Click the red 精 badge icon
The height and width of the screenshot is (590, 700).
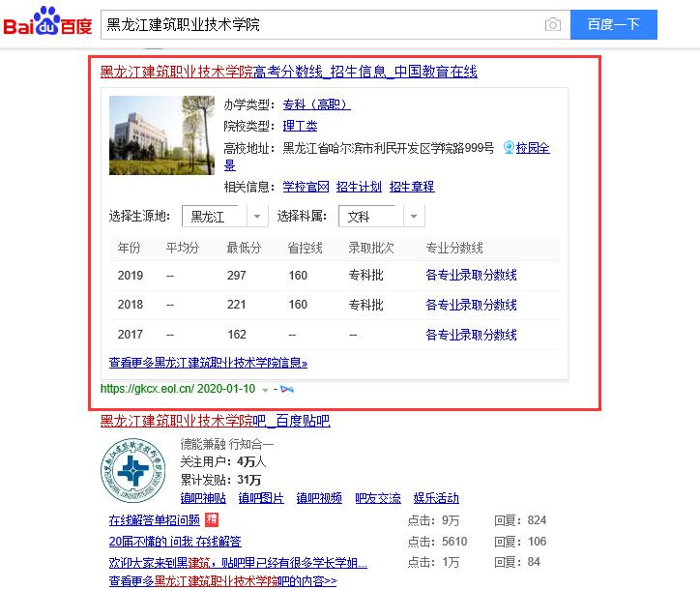tap(212, 519)
